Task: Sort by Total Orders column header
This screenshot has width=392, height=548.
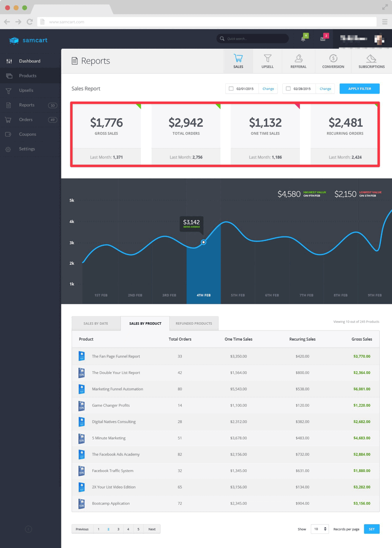Action: pyautogui.click(x=180, y=339)
